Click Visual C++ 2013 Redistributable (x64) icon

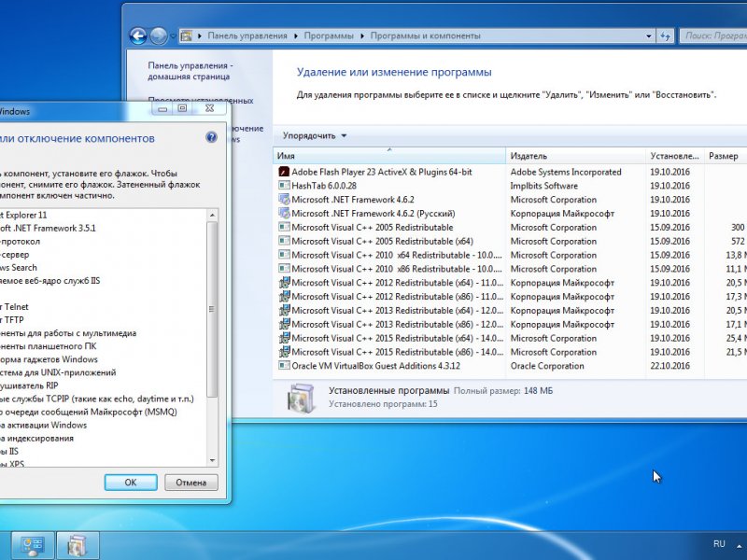point(284,310)
